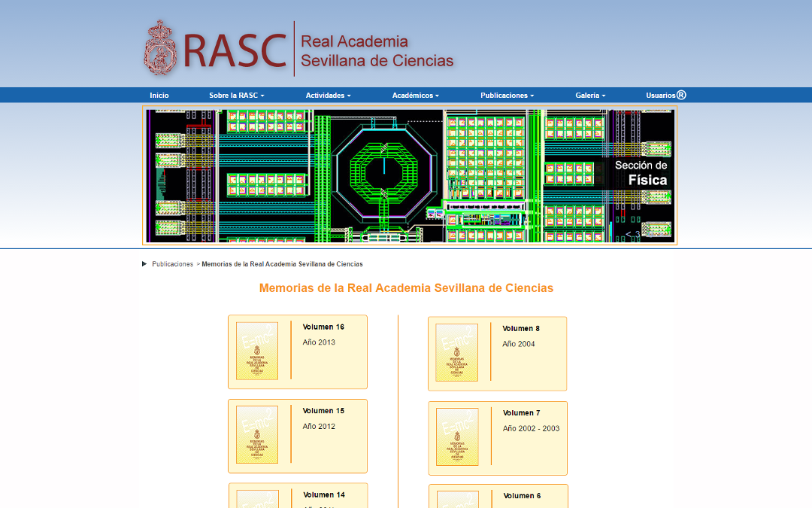
Task: Open the Volumen 7 cover thumbnail
Action: tap(457, 437)
